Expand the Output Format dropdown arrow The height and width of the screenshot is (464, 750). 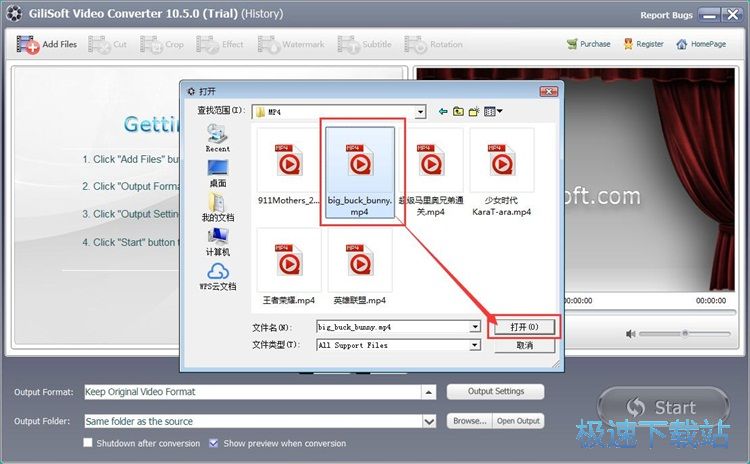pos(429,392)
